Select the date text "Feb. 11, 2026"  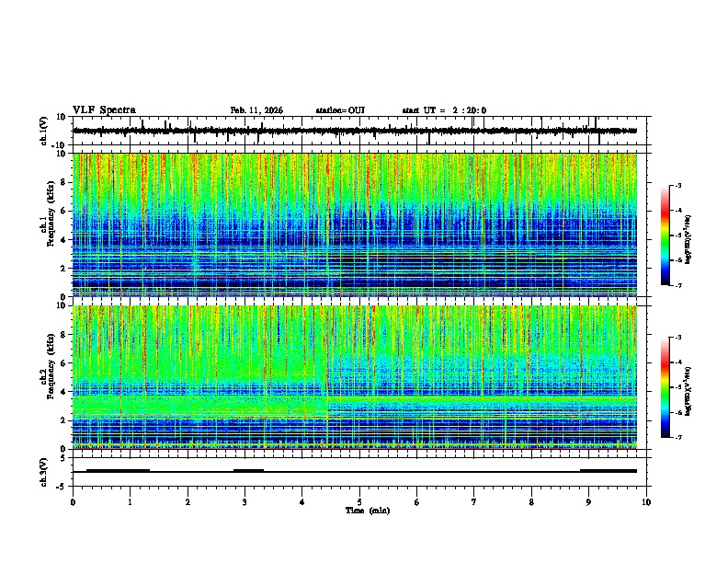point(256,110)
